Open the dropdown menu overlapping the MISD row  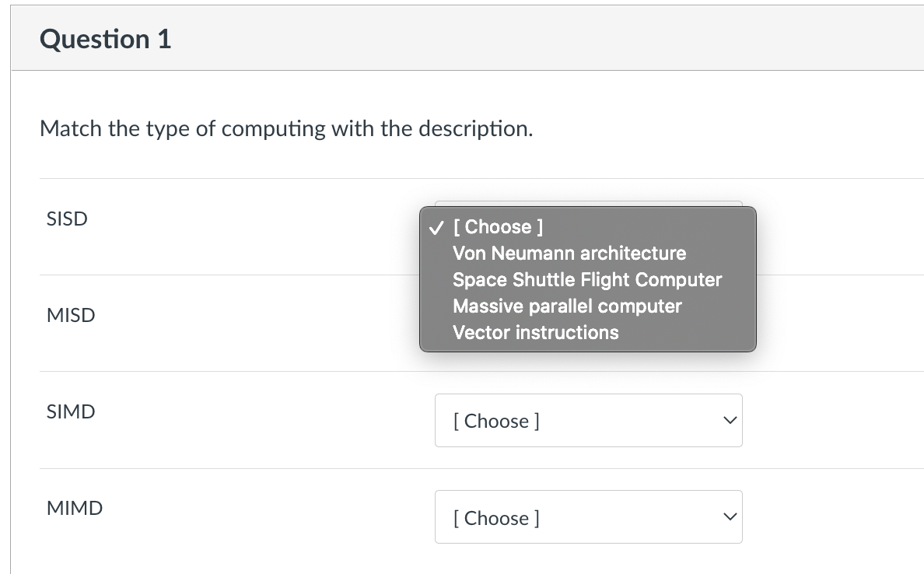(x=587, y=280)
